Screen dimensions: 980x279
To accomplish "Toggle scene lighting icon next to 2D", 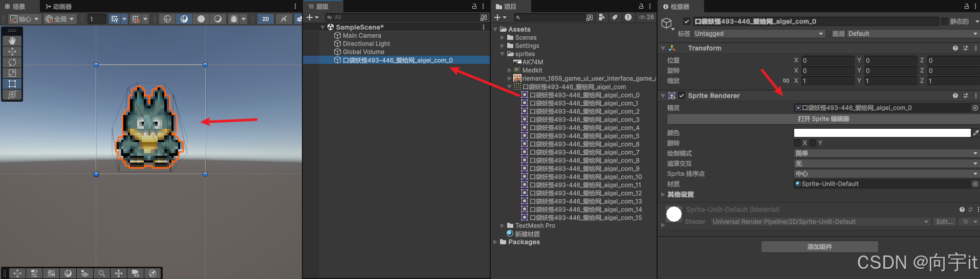I will coord(284,19).
